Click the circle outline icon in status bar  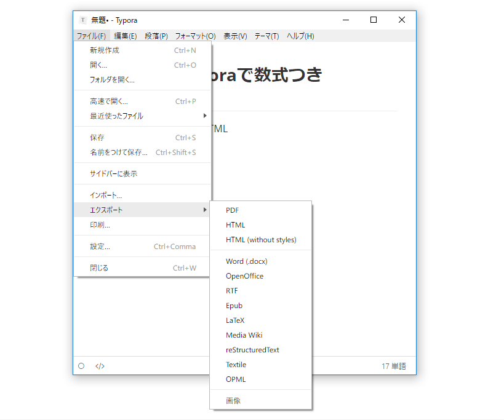coord(81,365)
